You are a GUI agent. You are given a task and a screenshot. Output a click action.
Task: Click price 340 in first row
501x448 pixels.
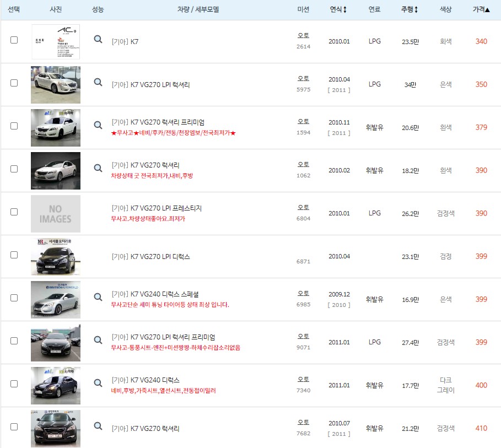pyautogui.click(x=481, y=41)
